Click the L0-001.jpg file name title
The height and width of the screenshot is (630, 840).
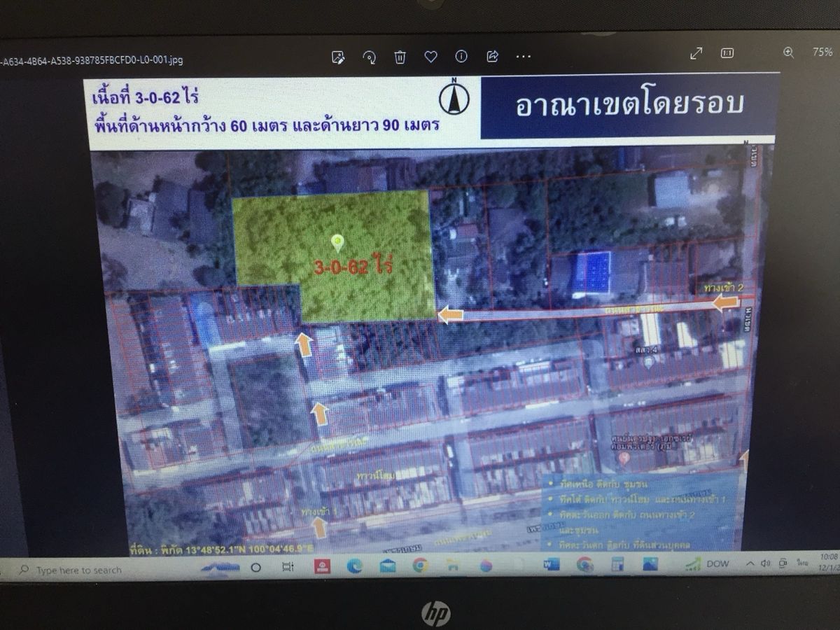click(92, 60)
